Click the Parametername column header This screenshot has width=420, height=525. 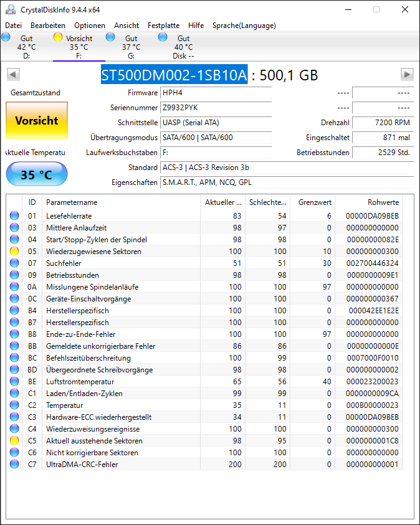click(122, 202)
